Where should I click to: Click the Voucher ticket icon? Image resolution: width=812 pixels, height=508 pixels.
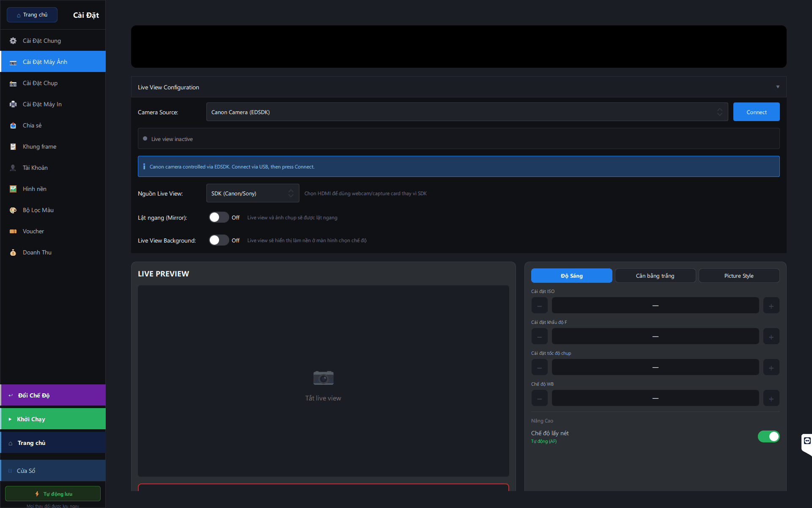[x=13, y=231]
